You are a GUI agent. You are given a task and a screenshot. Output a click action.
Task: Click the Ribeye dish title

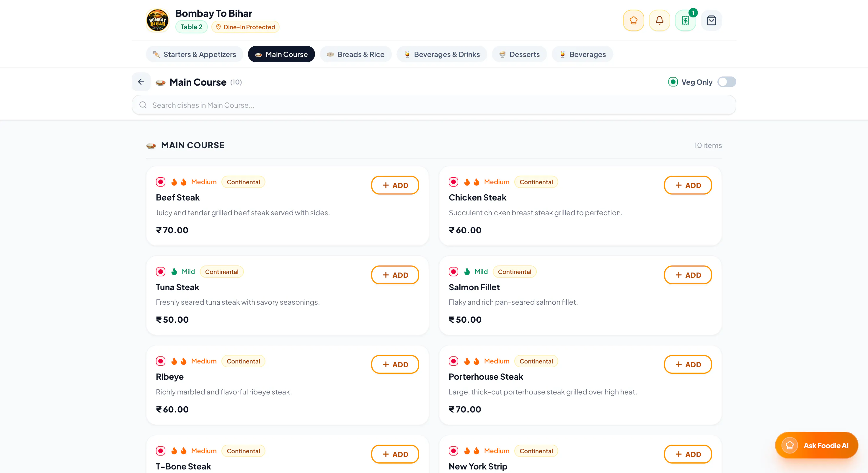[x=169, y=377]
